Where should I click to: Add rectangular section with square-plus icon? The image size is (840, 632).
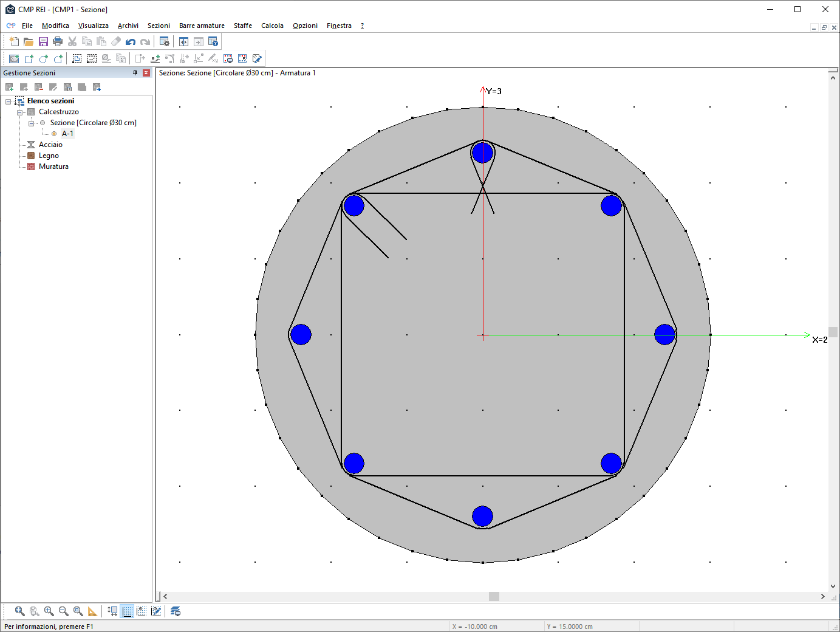[29, 58]
